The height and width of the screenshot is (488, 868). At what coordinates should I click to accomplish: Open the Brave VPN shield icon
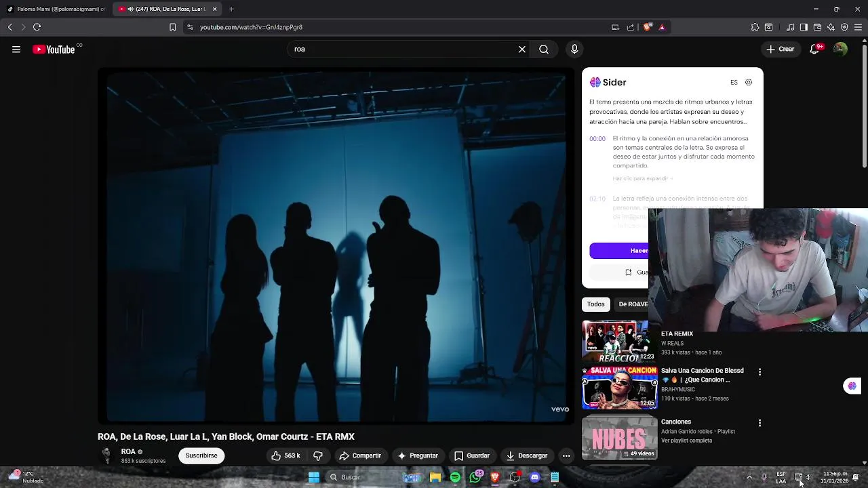point(844,27)
